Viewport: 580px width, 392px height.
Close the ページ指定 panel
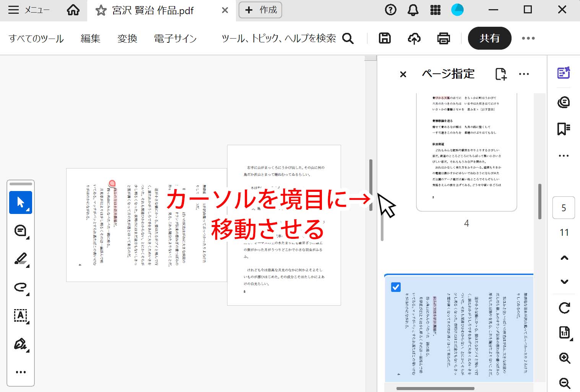point(403,74)
